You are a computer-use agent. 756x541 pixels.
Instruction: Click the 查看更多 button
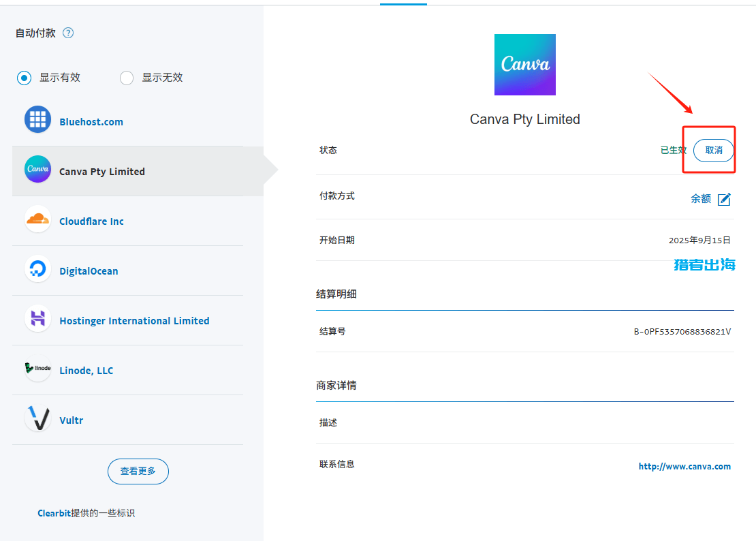pos(138,471)
